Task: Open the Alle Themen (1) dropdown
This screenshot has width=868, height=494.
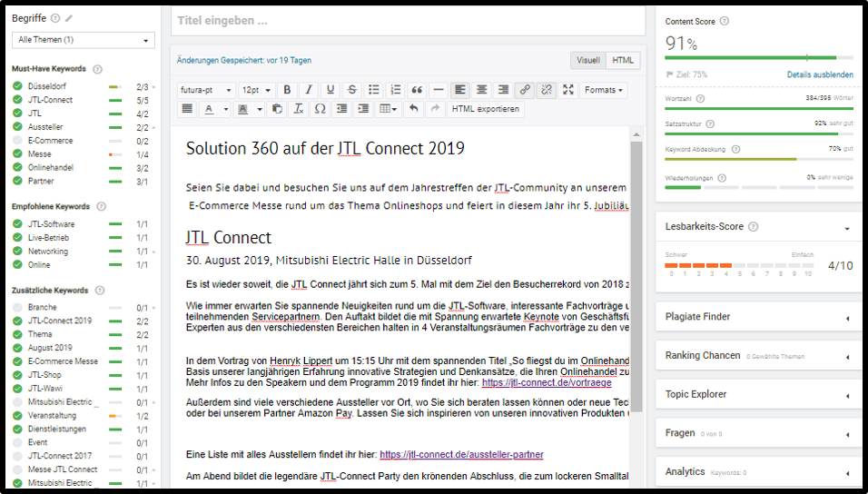Action: [x=84, y=40]
